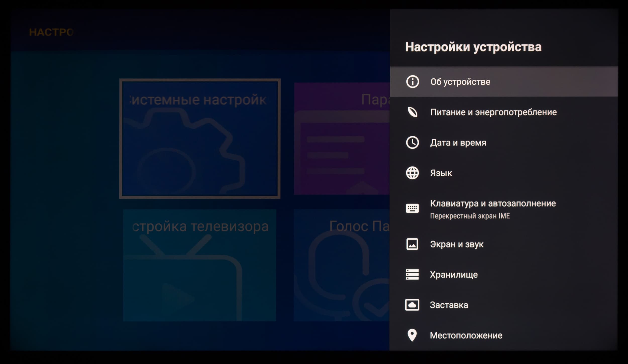Open Дата и время settings

458,142
